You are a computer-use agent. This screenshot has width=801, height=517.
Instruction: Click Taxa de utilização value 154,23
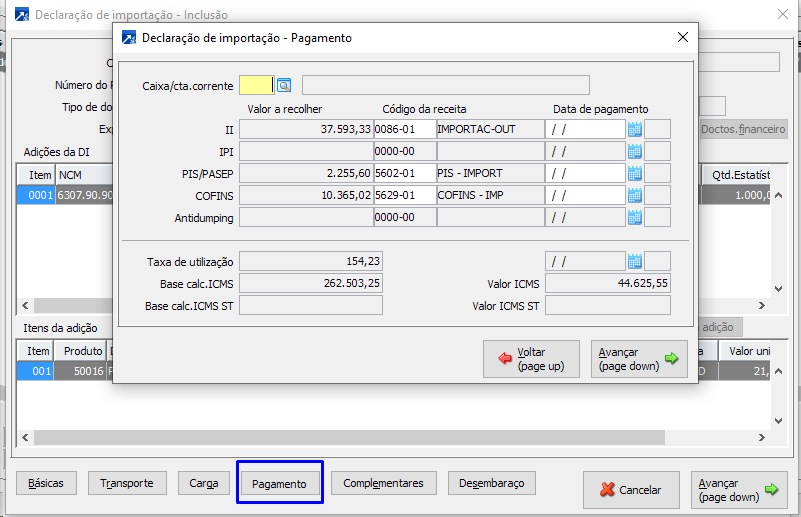pyautogui.click(x=311, y=261)
